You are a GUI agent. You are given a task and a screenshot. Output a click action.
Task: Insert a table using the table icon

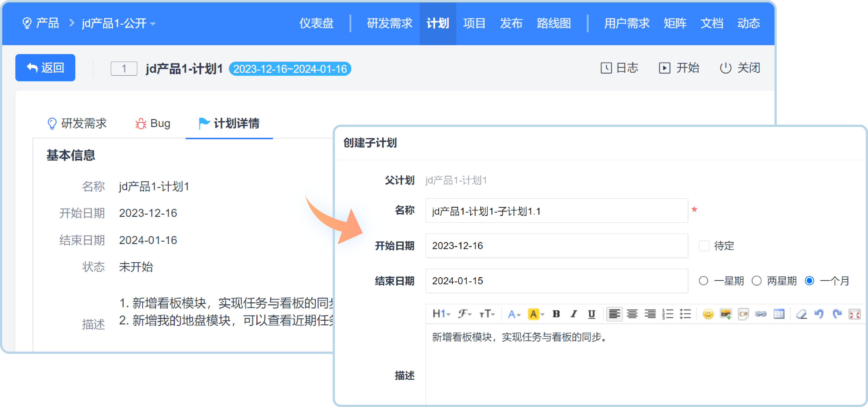tap(779, 314)
